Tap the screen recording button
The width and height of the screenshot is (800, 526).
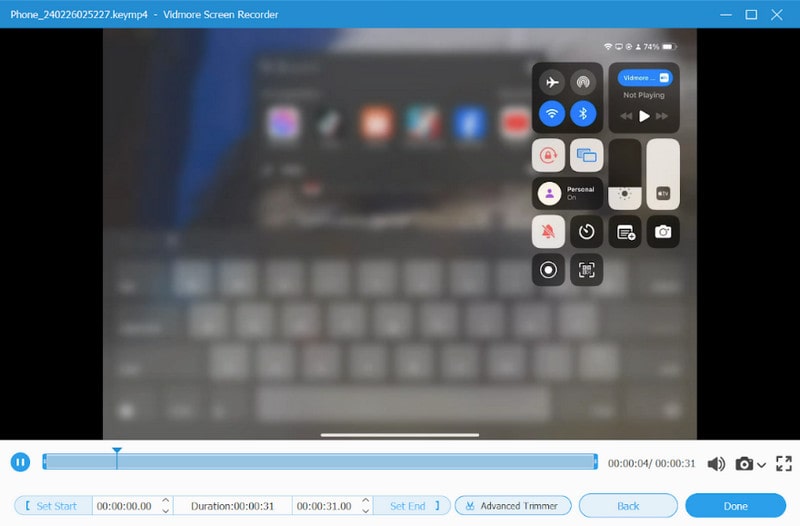click(x=548, y=270)
